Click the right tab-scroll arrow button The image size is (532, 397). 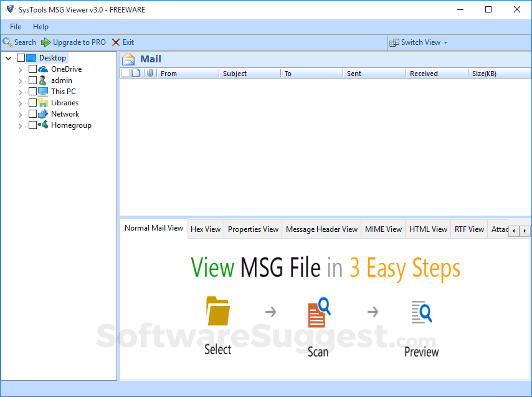523,231
